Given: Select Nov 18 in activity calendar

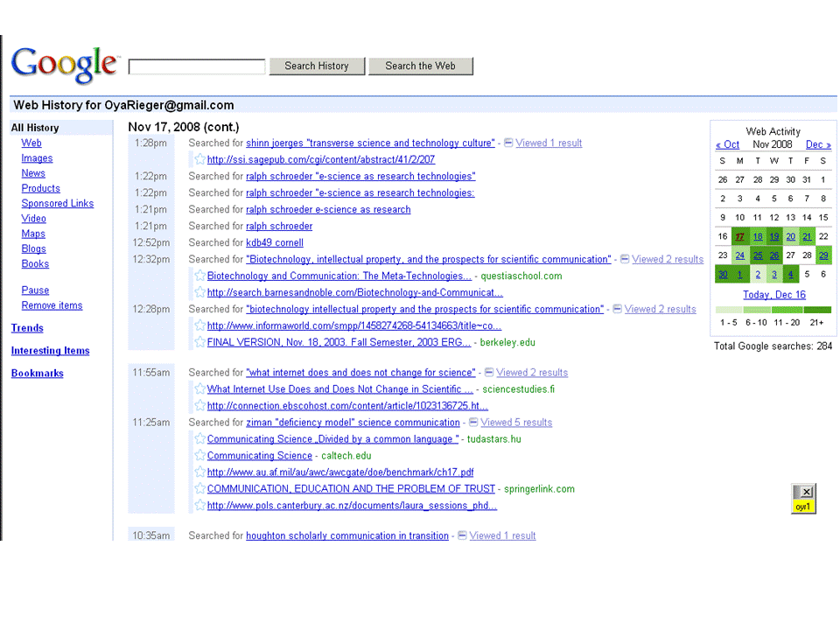Looking at the screenshot, I should 758,236.
